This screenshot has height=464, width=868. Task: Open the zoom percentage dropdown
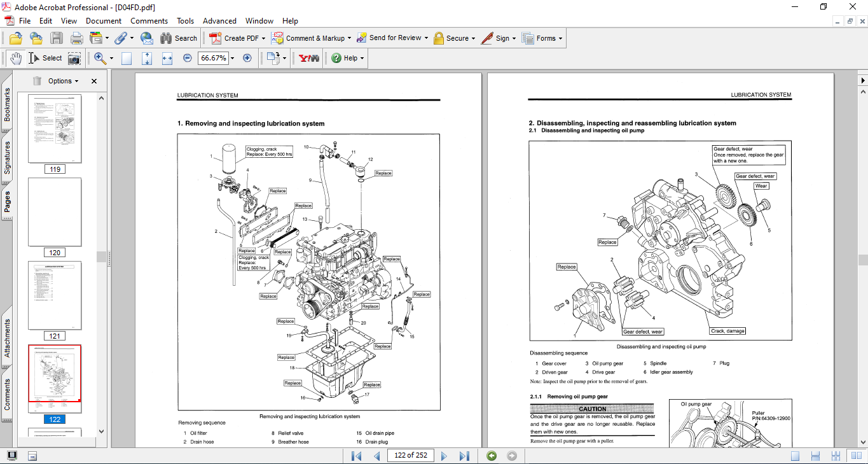point(232,58)
